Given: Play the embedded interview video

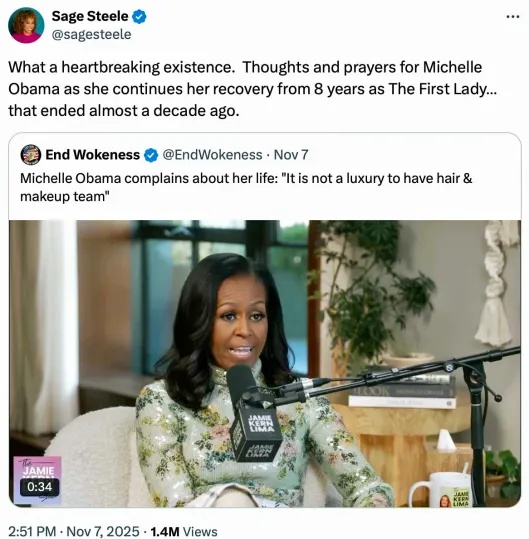Looking at the screenshot, I should [x=265, y=363].
